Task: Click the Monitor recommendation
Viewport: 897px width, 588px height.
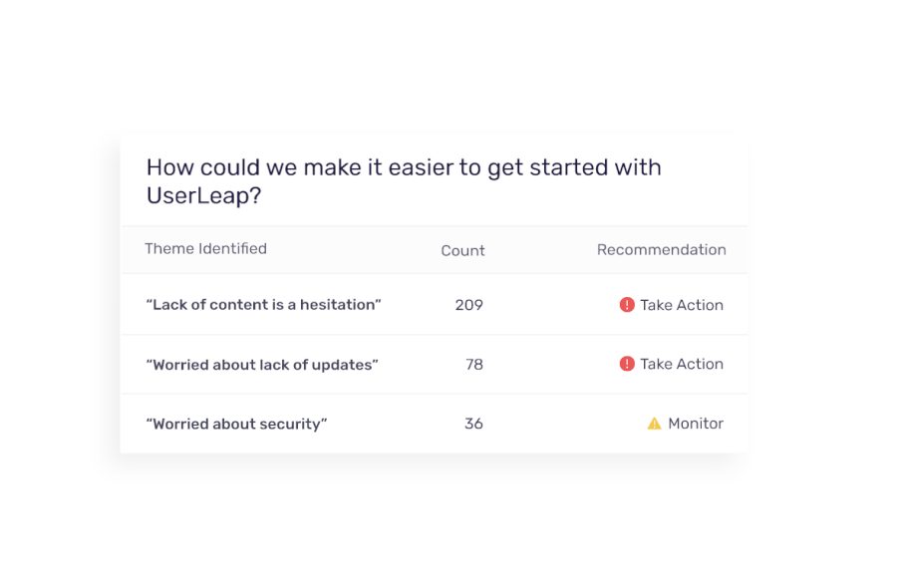Action: pos(696,424)
